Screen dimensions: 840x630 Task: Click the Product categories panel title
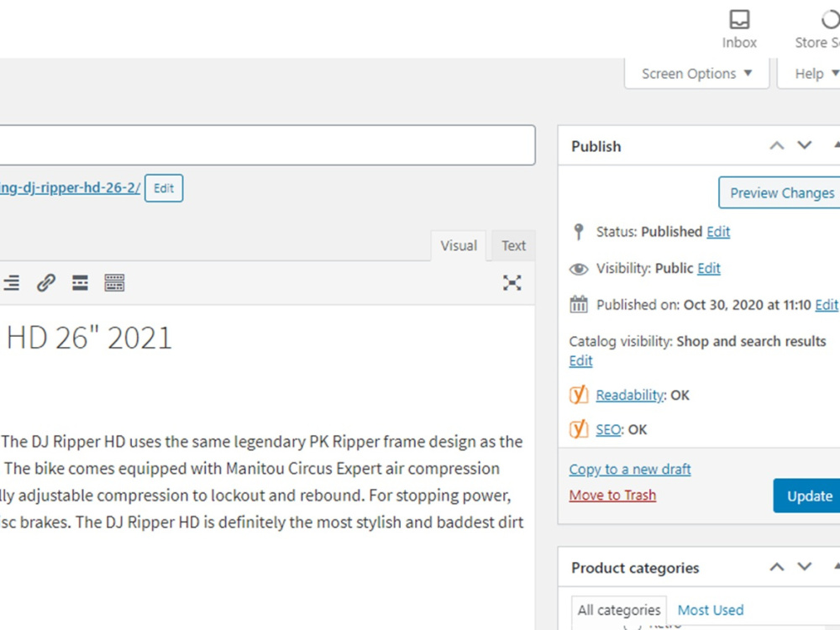[x=635, y=568]
